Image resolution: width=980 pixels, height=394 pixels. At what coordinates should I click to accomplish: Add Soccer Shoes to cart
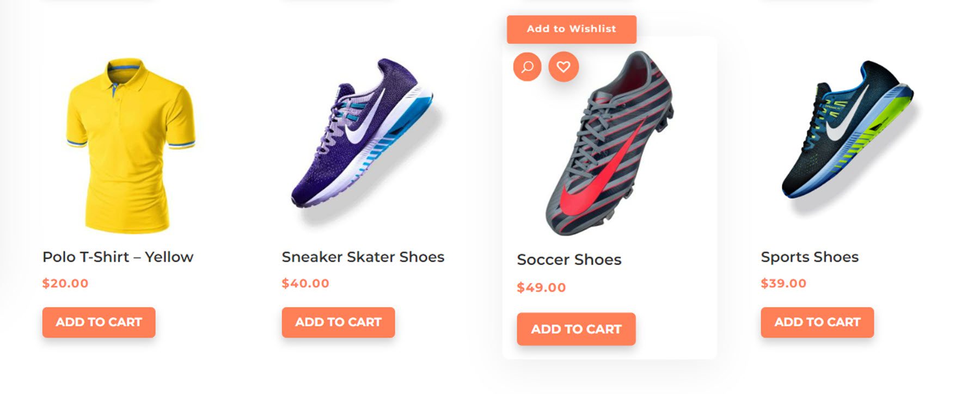click(577, 329)
